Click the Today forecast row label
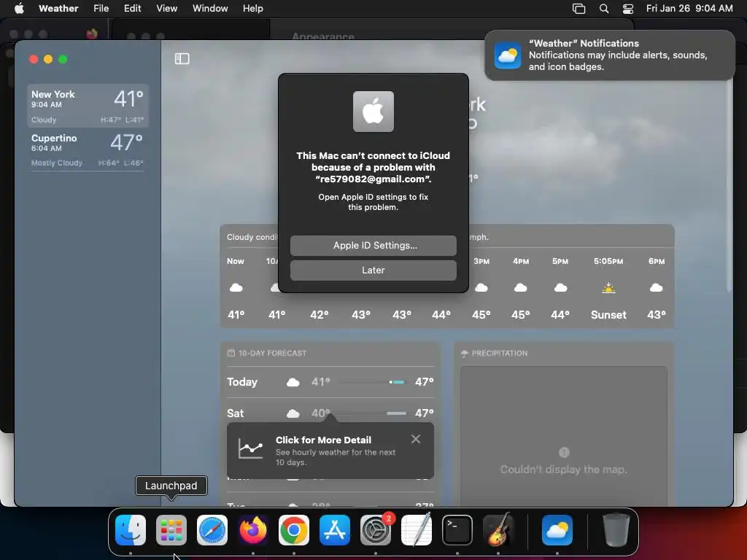Viewport: 747px width, 560px height. point(242,382)
